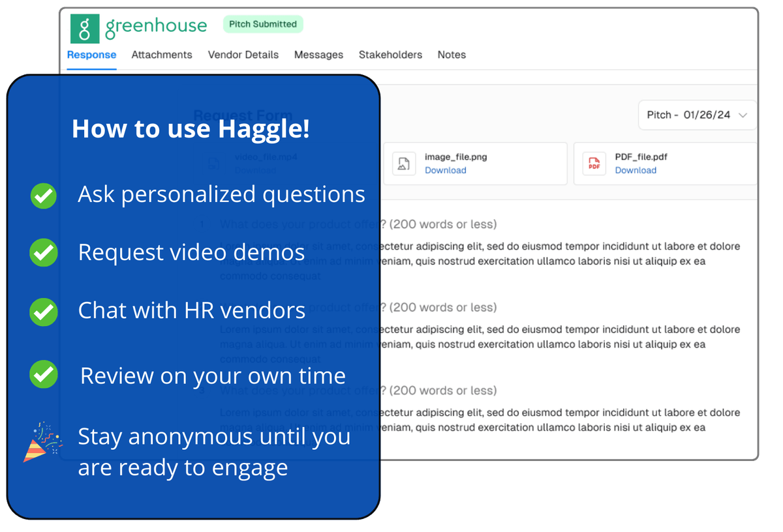Open the Notes tab
The height and width of the screenshot is (532, 783).
pos(452,55)
